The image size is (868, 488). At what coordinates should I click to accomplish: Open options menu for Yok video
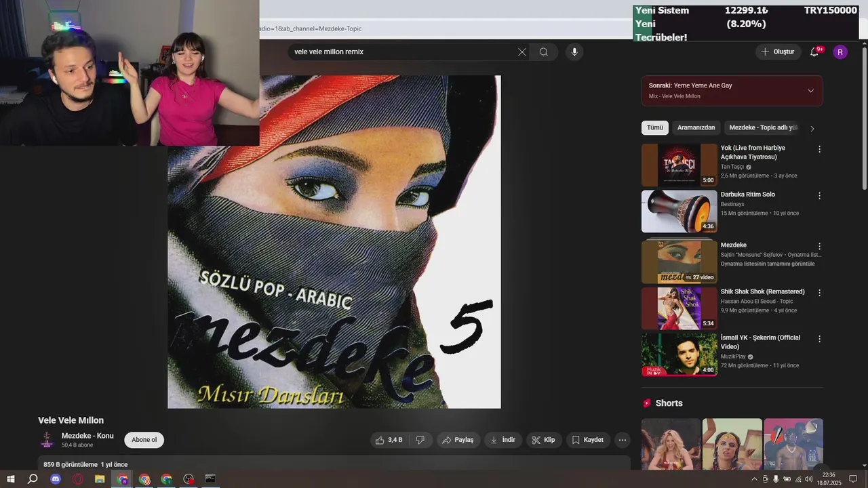click(x=819, y=149)
